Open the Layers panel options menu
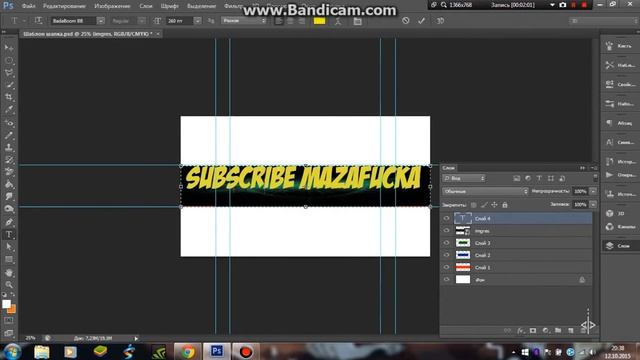640x360 pixels. click(x=593, y=168)
